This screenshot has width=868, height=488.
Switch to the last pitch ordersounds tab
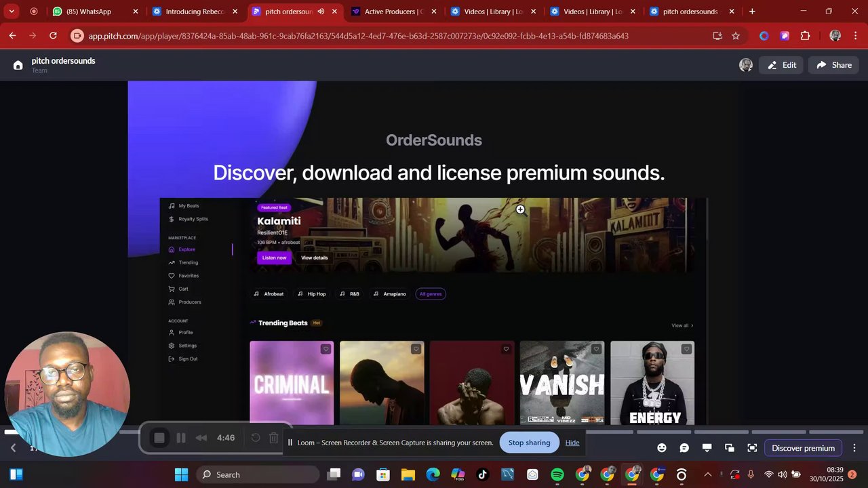coord(692,12)
